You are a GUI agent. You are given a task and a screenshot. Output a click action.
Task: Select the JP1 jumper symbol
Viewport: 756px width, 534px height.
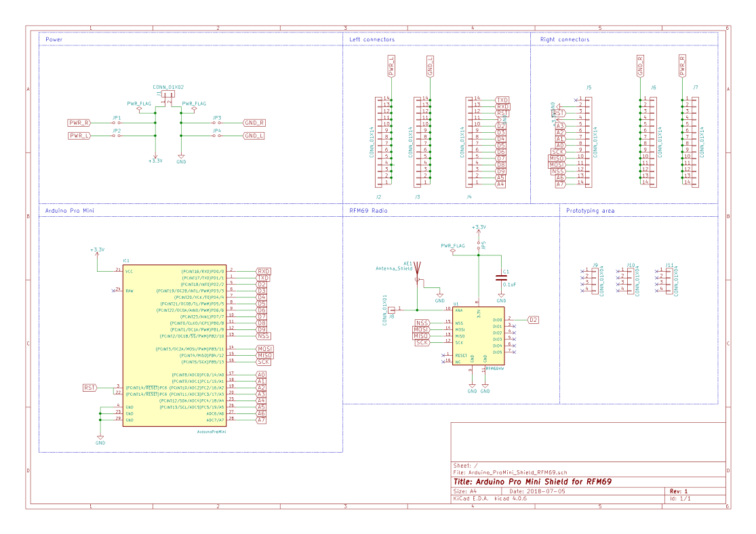[x=117, y=123]
